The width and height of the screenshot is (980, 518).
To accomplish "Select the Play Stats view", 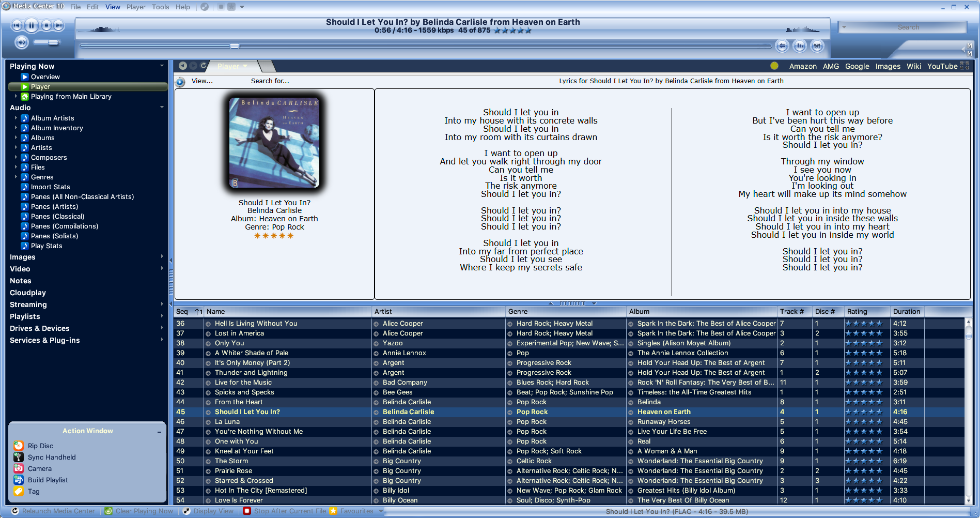I will point(46,246).
